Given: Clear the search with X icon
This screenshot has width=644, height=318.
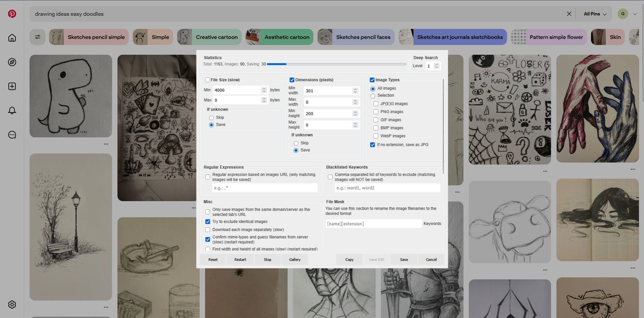Looking at the screenshot, I should click(x=569, y=14).
